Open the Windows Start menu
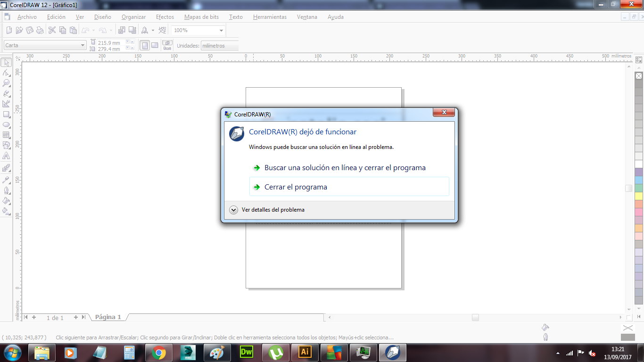 [13, 353]
